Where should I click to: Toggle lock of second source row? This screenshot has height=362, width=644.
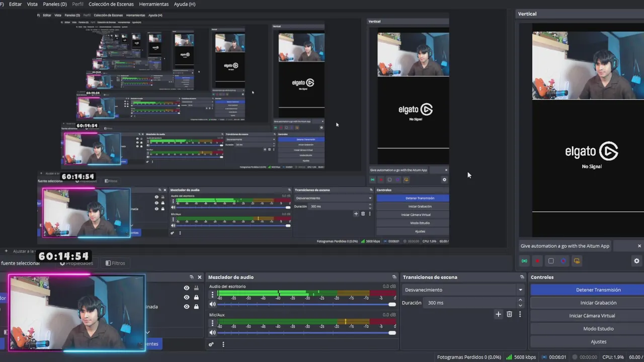[196, 297]
